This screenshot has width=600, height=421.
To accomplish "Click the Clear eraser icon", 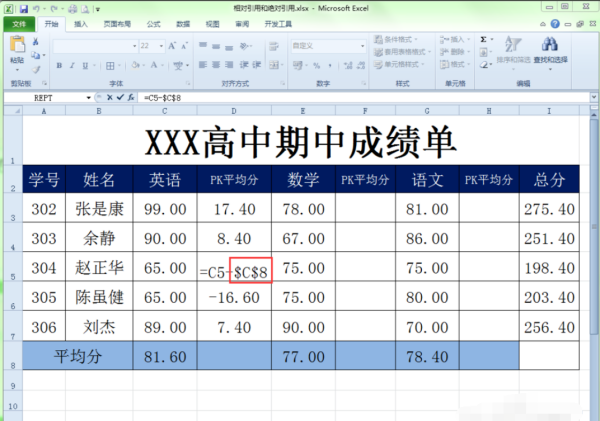I will pos(484,65).
